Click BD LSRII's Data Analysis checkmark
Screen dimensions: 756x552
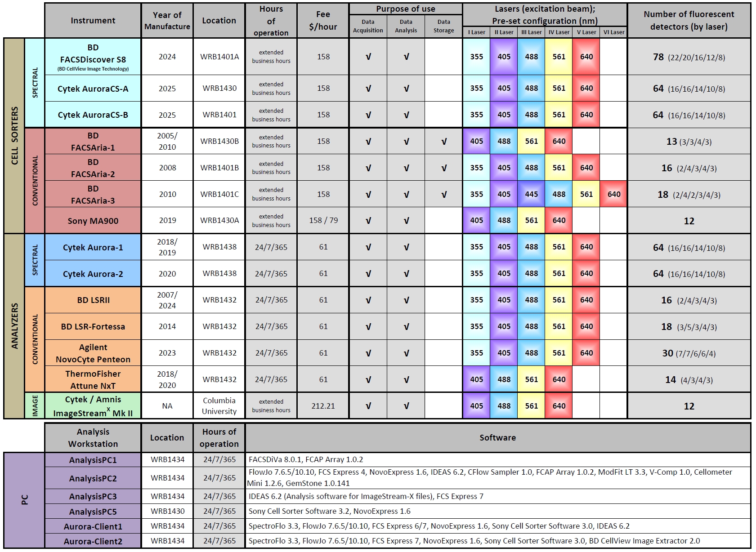click(x=406, y=300)
